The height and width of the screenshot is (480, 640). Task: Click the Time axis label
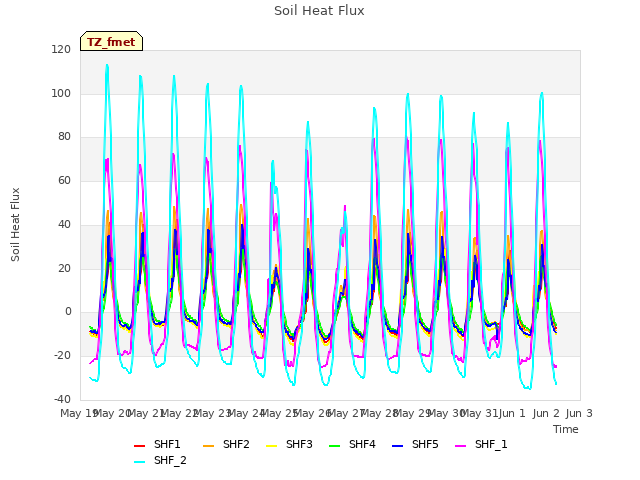coord(566,429)
